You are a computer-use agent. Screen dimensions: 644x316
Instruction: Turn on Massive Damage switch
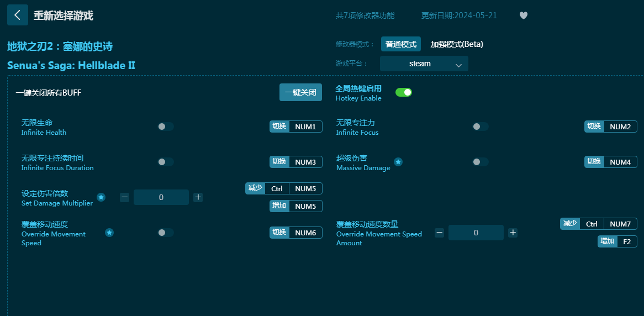(x=481, y=162)
